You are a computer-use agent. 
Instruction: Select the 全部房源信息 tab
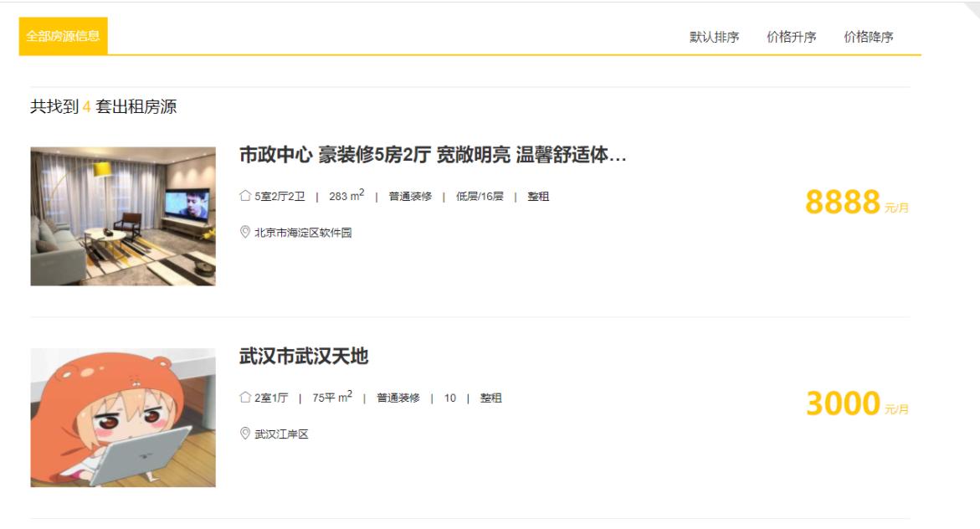pyautogui.click(x=63, y=36)
